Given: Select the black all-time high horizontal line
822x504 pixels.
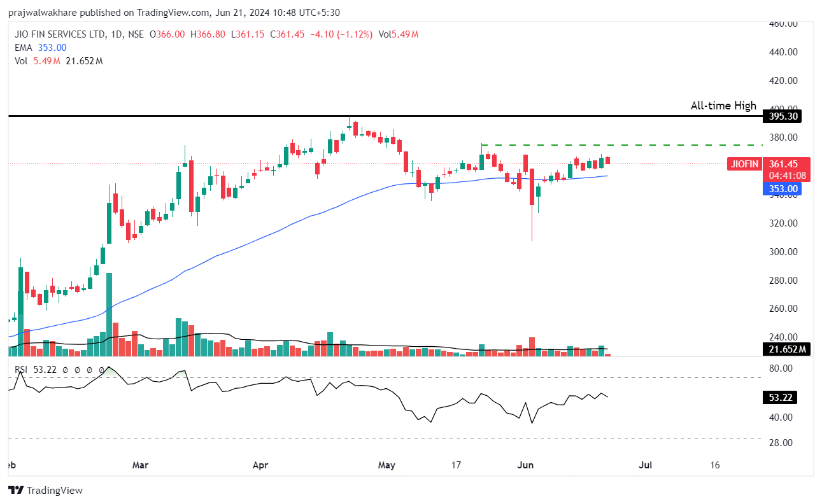Looking at the screenshot, I should click(x=382, y=116).
